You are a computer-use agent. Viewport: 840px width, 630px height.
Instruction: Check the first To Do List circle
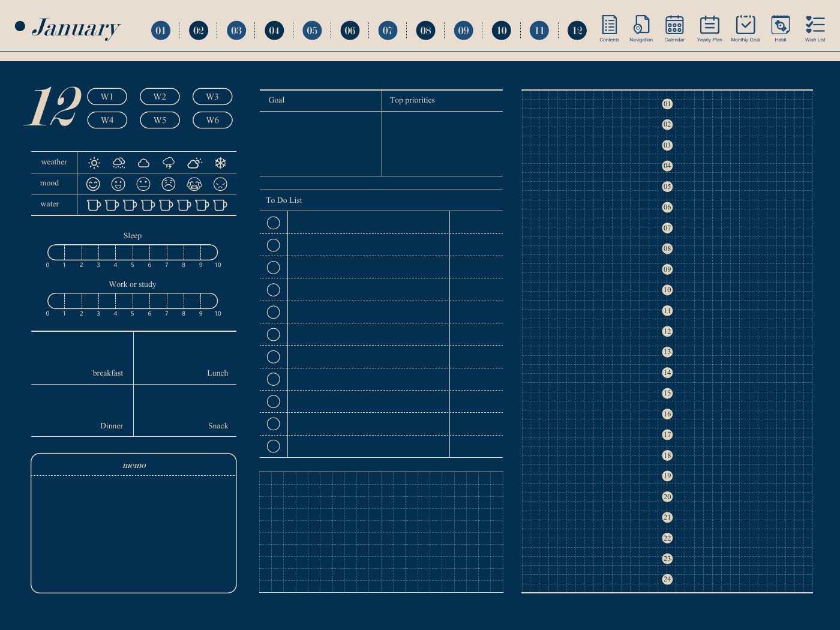273,223
